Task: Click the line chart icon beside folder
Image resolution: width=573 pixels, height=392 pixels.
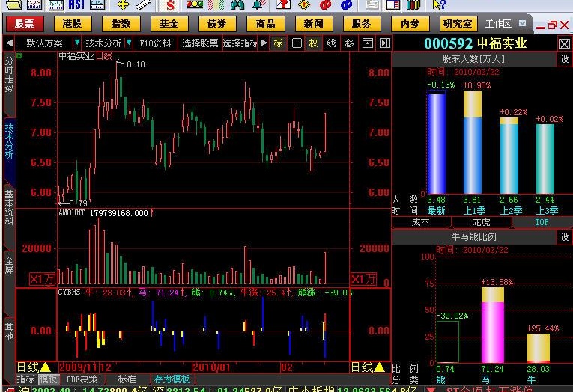Action: click(34, 4)
